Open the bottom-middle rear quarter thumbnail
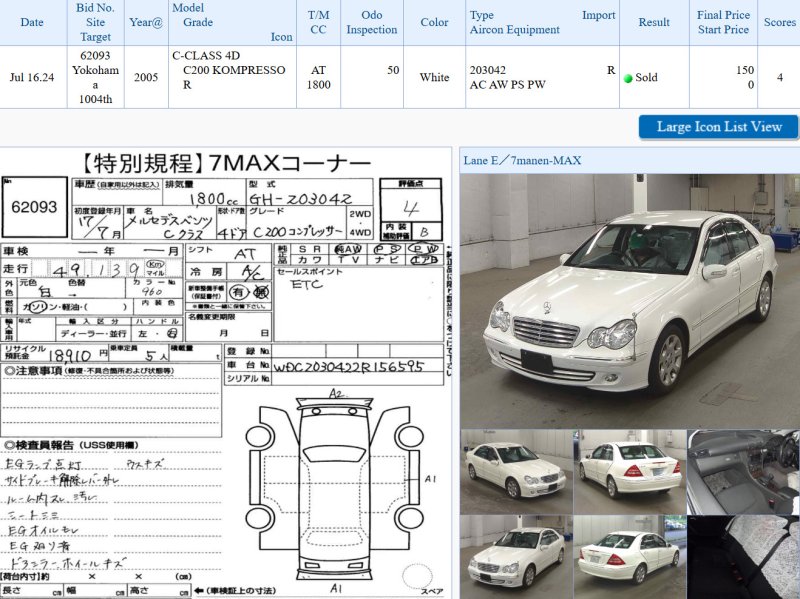The width and height of the screenshot is (800, 599). (629, 557)
